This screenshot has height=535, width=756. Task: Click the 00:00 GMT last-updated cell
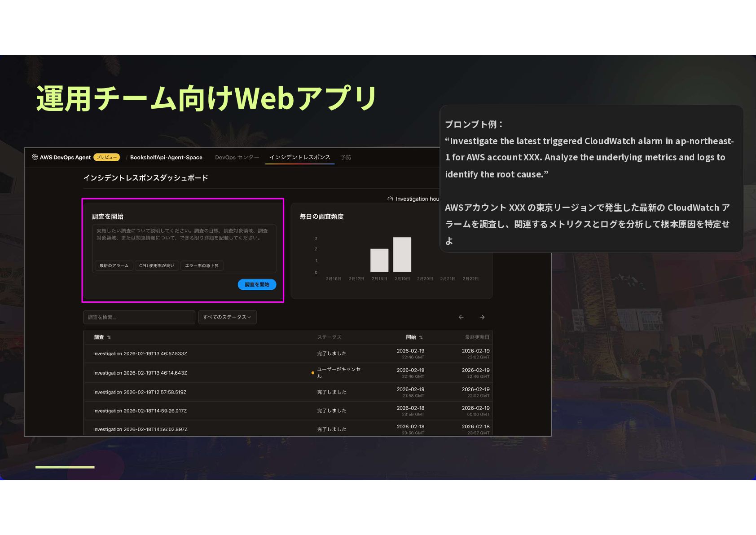coord(478,415)
